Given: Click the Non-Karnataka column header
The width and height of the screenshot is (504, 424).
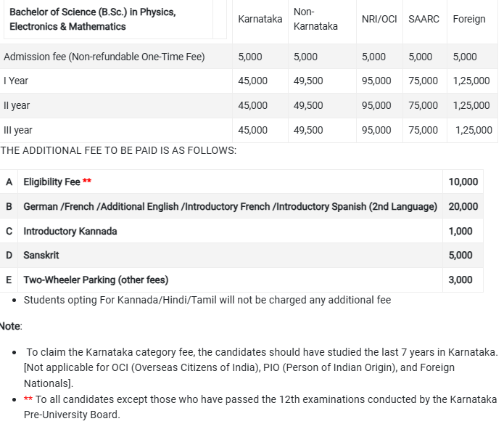Looking at the screenshot, I should pos(315,19).
